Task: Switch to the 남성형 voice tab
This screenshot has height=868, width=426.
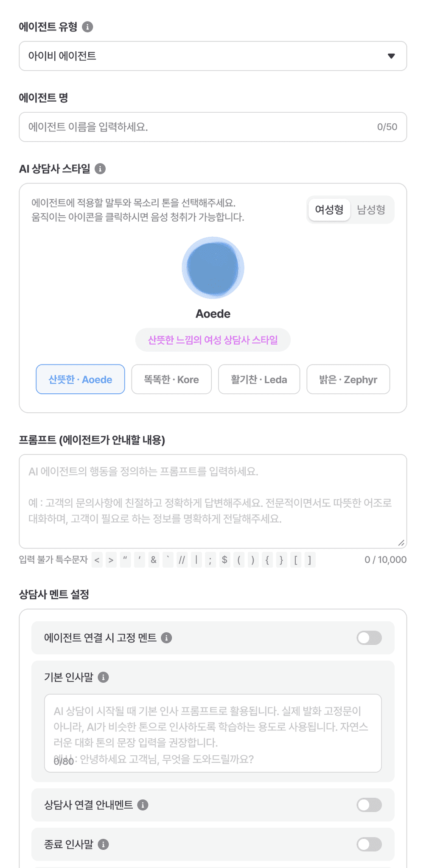Action: click(371, 209)
